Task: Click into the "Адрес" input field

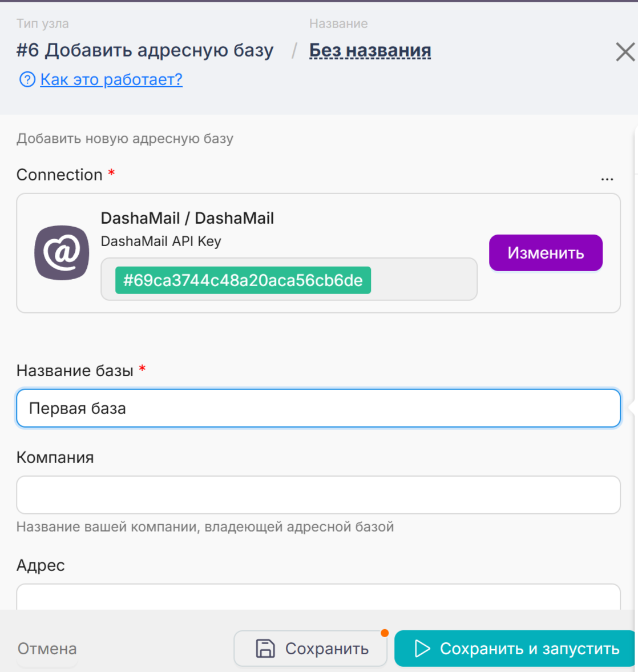Action: pyautogui.click(x=318, y=597)
